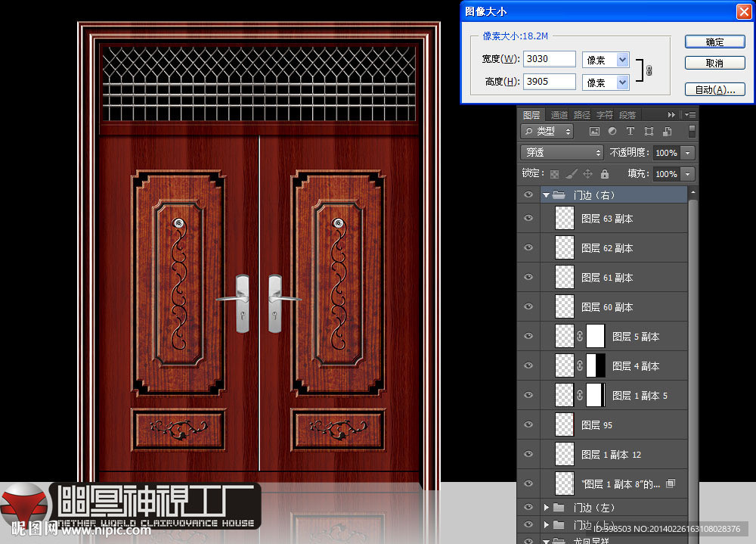Select layer name 图层 95
The width and height of the screenshot is (756, 544).
[x=596, y=424]
